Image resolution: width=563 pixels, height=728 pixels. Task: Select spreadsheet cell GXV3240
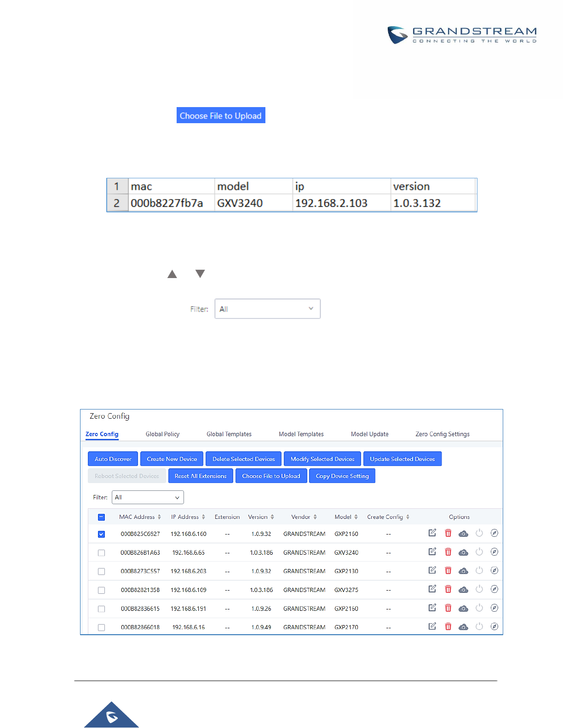click(253, 203)
